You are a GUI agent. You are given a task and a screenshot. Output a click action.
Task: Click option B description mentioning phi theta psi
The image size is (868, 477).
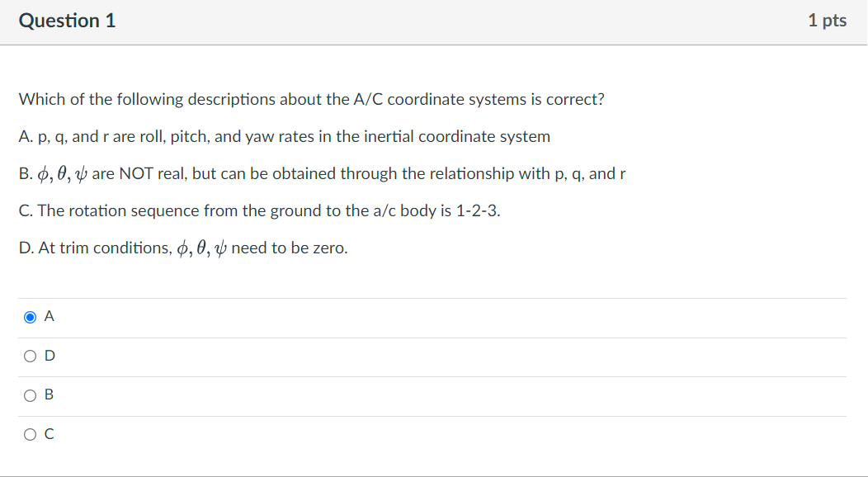[322, 173]
